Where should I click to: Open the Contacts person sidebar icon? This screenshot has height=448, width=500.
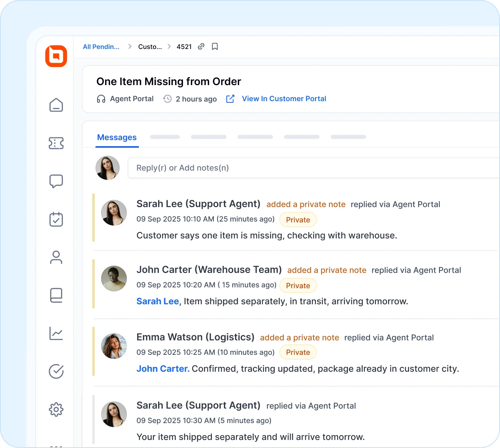coord(56,257)
